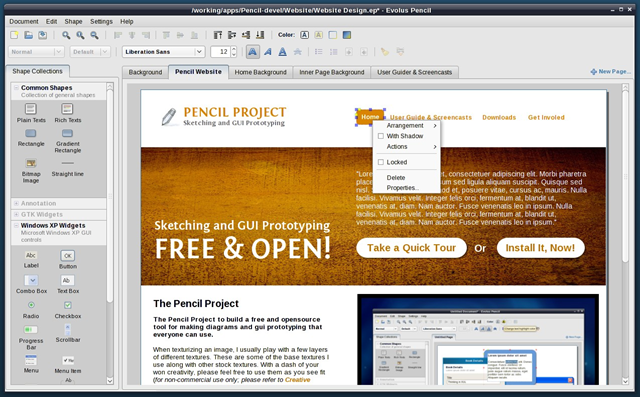This screenshot has height=397, width=640.
Task: Expand the GTK Widgets collection
Action: tap(16, 214)
